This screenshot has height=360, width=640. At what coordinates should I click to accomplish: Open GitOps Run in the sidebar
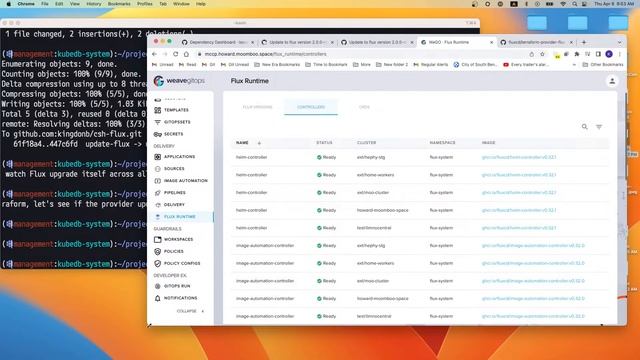[x=177, y=286]
